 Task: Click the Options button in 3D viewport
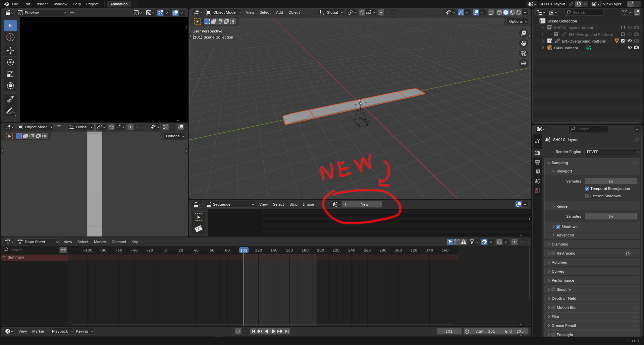point(518,21)
